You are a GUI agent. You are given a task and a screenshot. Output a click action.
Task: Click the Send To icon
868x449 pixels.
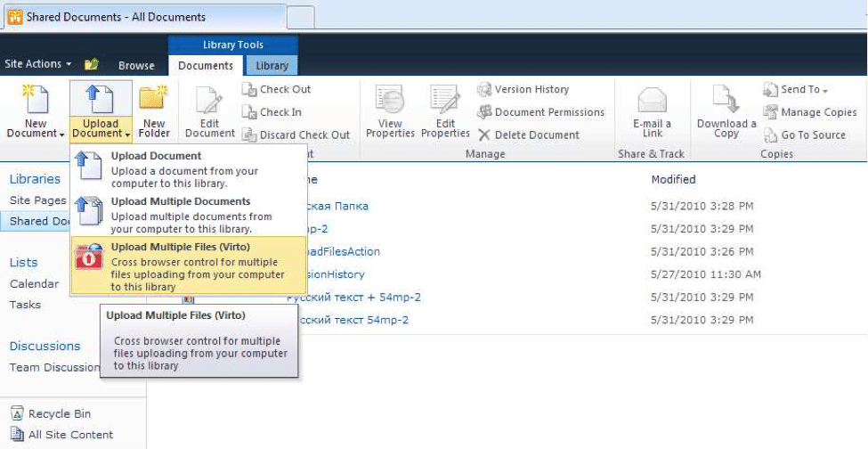(x=771, y=89)
